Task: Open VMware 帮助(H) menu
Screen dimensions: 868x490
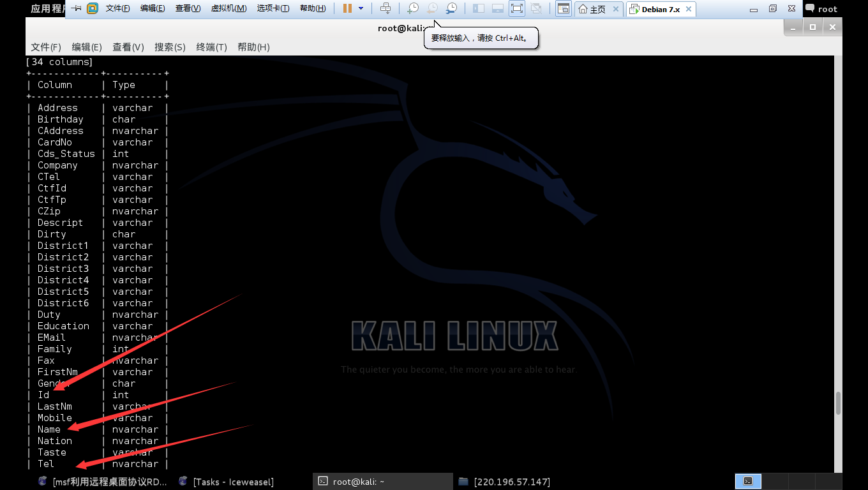Action: 313,8
